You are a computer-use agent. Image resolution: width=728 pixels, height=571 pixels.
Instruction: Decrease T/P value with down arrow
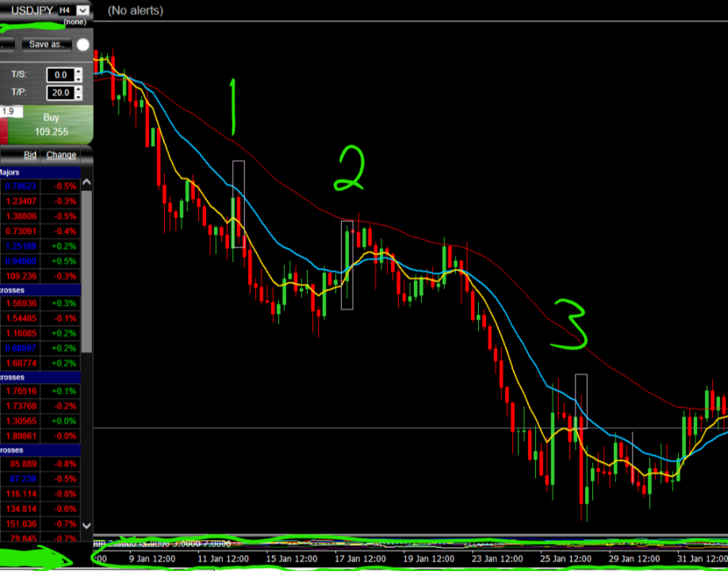[x=78, y=96]
